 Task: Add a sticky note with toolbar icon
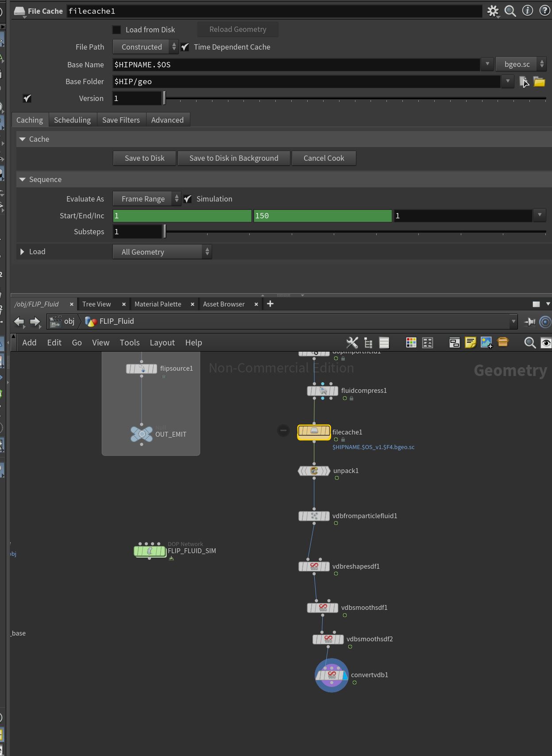471,342
